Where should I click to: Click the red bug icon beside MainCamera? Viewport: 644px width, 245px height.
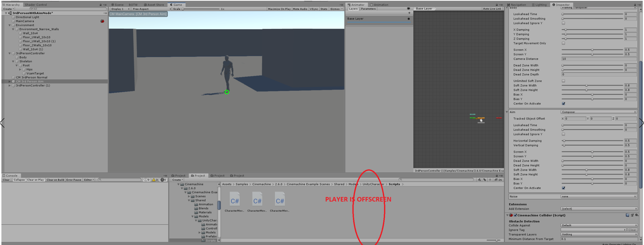(102, 21)
